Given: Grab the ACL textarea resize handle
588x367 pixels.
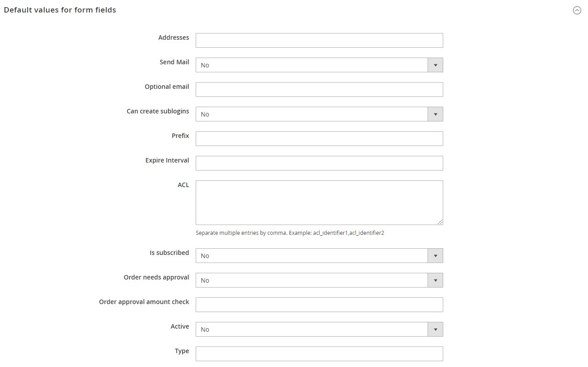Looking at the screenshot, I should click(440, 222).
